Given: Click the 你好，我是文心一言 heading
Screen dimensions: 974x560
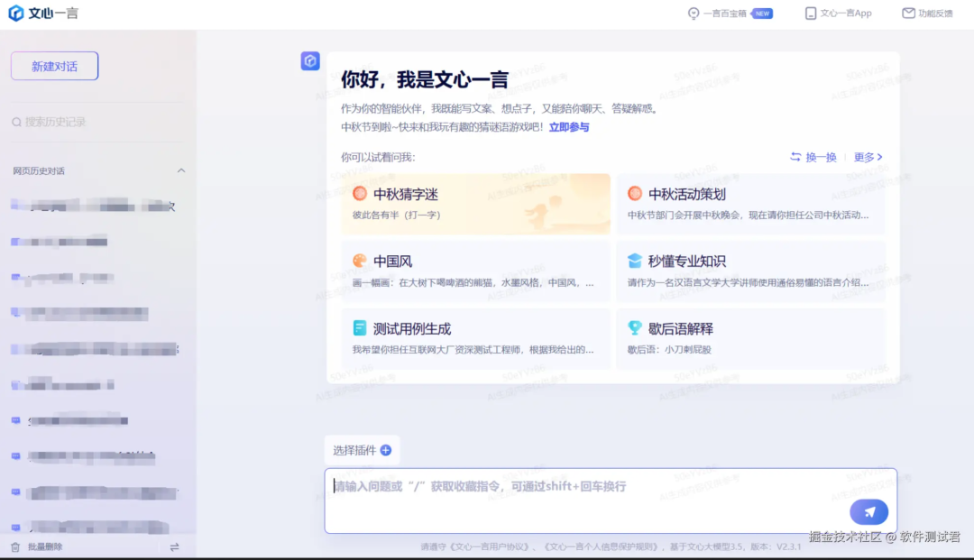Looking at the screenshot, I should (425, 79).
